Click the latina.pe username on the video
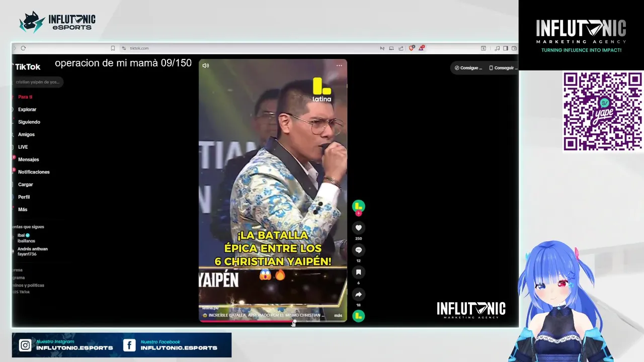The height and width of the screenshot is (362, 644). (x=210, y=308)
